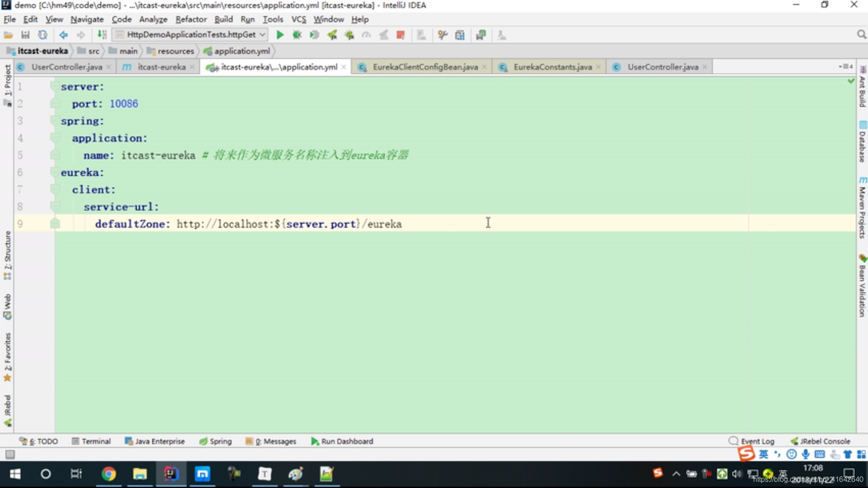
Task: Toggle the Database panel
Action: pos(862,142)
